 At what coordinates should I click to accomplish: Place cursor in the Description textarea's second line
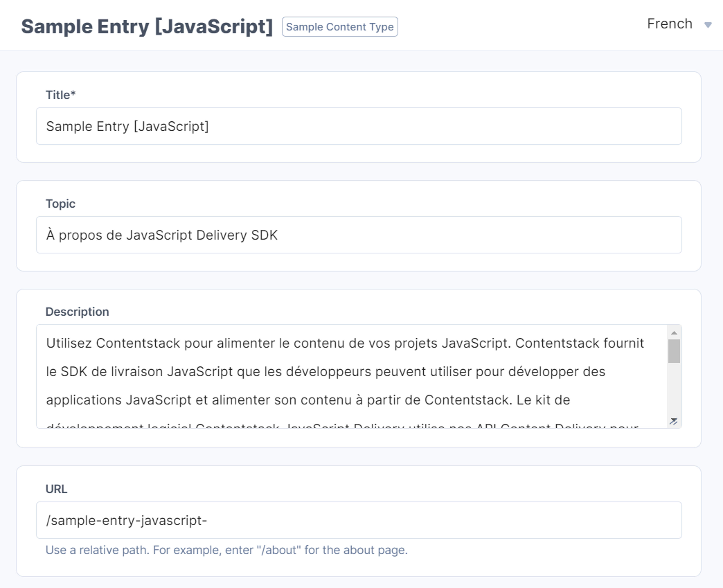tap(325, 372)
